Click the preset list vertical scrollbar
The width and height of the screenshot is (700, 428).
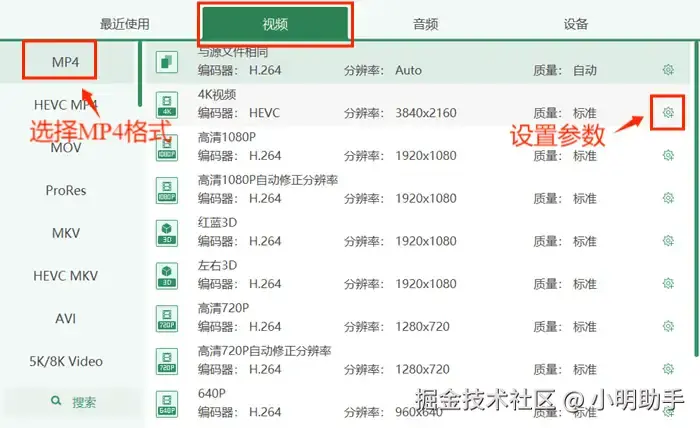pos(696,199)
